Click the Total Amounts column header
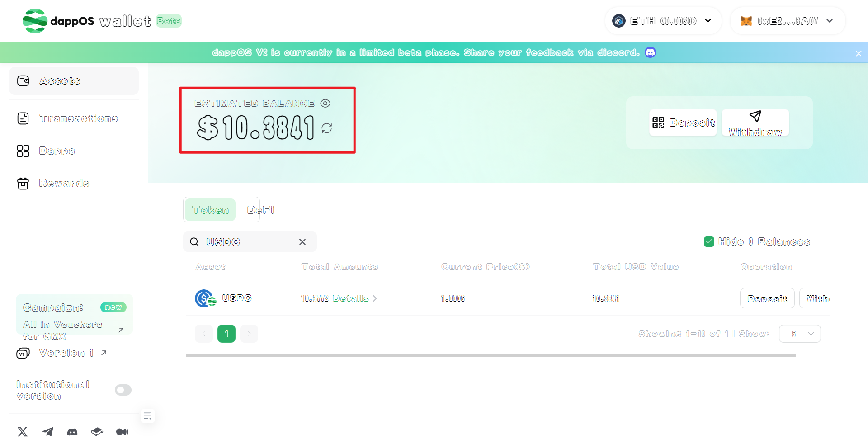The height and width of the screenshot is (444, 868). [x=340, y=267]
